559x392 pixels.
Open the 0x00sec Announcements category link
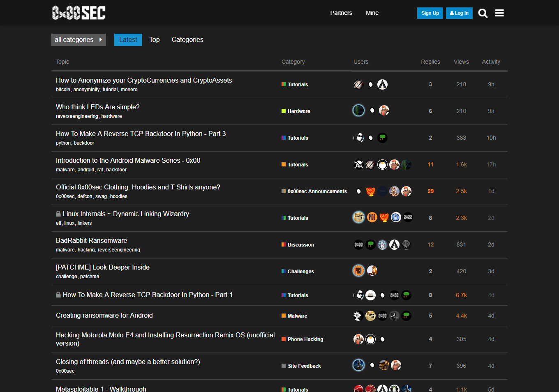coord(314,191)
